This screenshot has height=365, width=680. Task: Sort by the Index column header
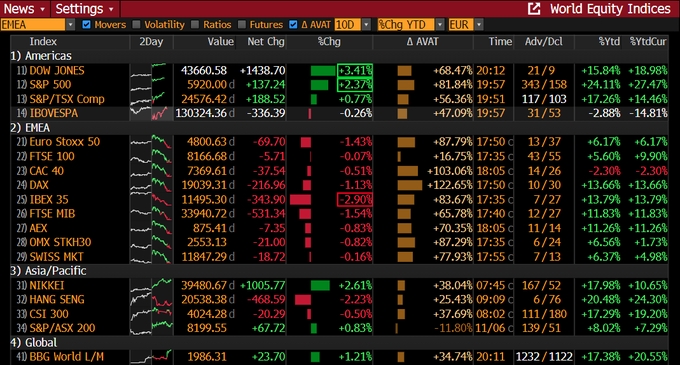43,42
